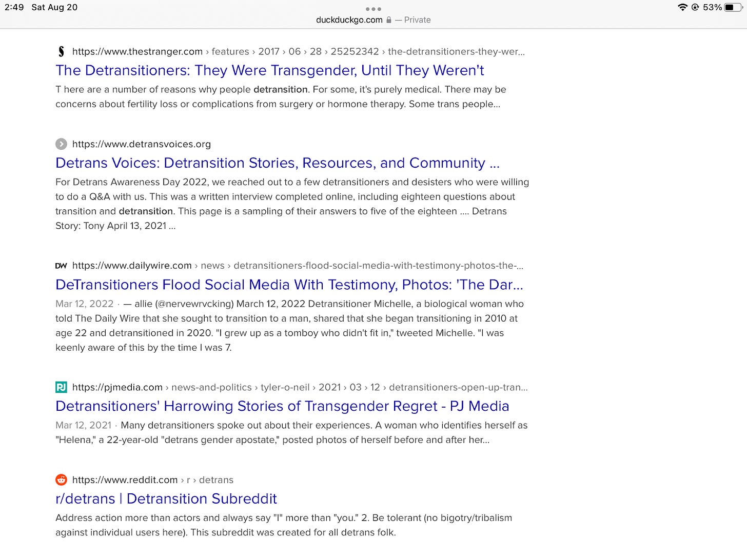Click the detransvoices.org arrow favicon
This screenshot has height=560, width=747.
pyautogui.click(x=61, y=144)
